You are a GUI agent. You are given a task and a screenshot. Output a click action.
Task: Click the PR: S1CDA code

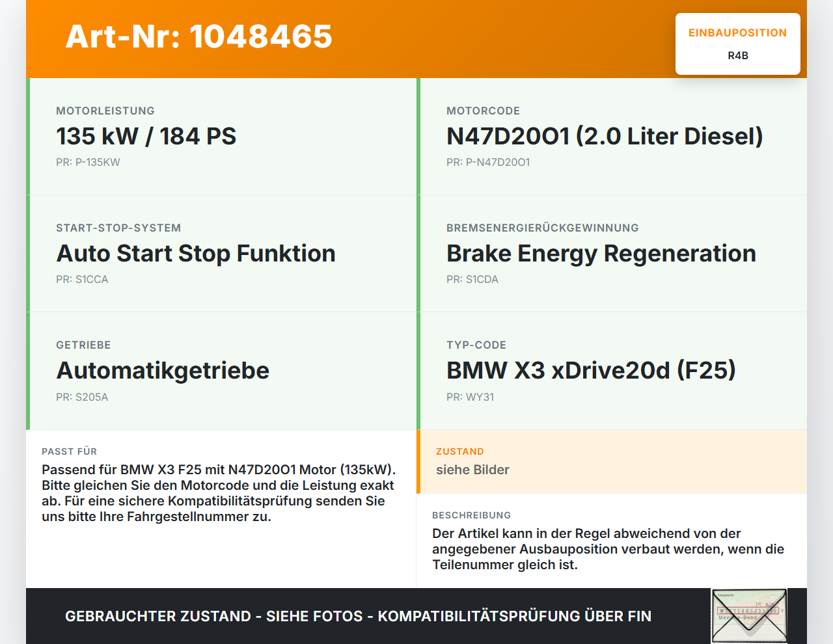472,280
